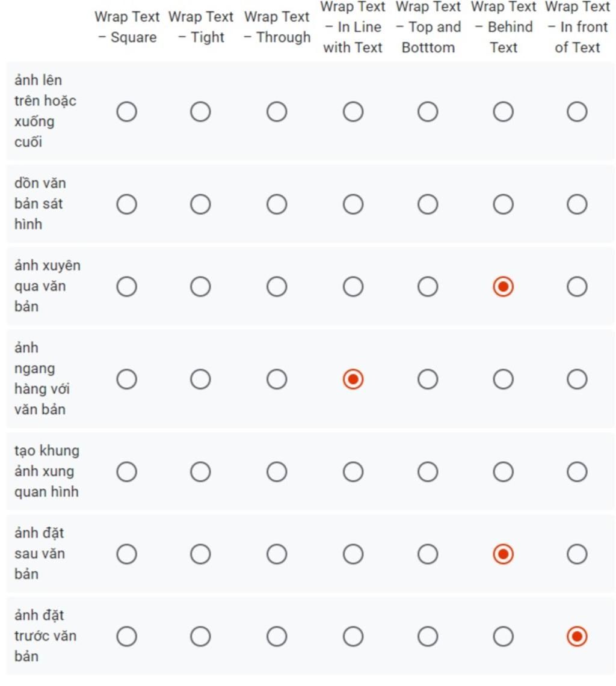Select Through for 'ảnh xuyên qua văn bản'
The width and height of the screenshot is (616, 686).
click(x=277, y=287)
